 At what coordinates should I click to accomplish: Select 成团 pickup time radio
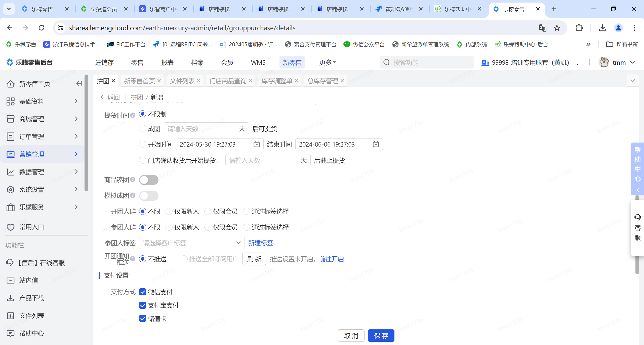pos(143,128)
